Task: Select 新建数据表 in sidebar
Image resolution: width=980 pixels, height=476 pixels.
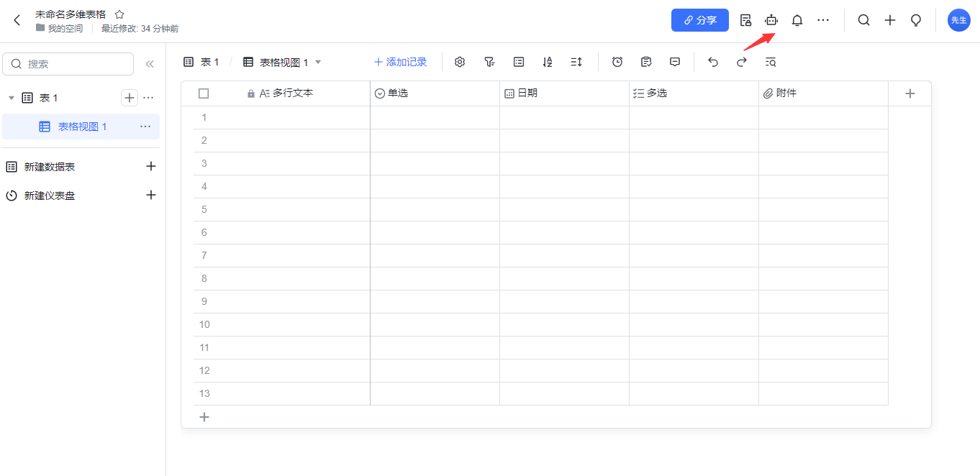Action: (50, 167)
